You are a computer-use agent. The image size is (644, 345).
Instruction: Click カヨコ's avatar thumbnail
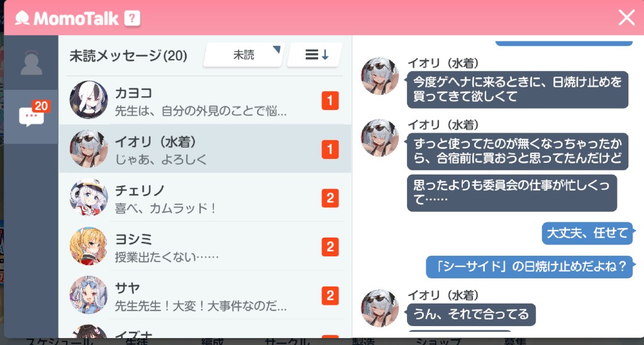click(x=88, y=100)
